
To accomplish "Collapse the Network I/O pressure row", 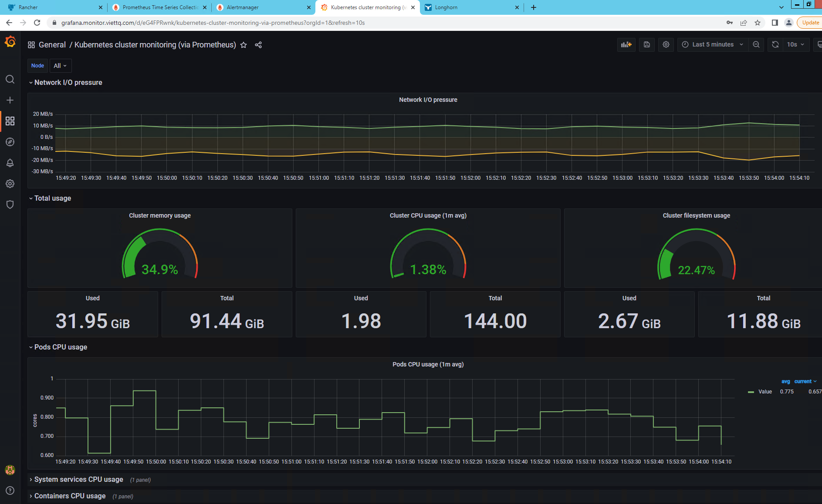I will click(x=67, y=82).
